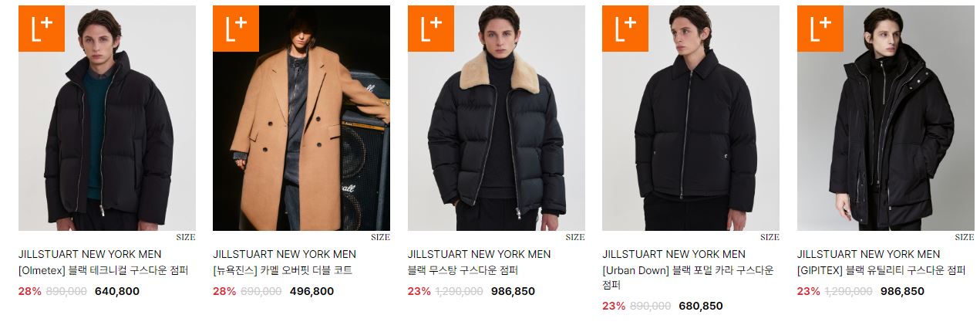Click the L+ badge on camel coat
The height and width of the screenshot is (332, 980).
(236, 29)
